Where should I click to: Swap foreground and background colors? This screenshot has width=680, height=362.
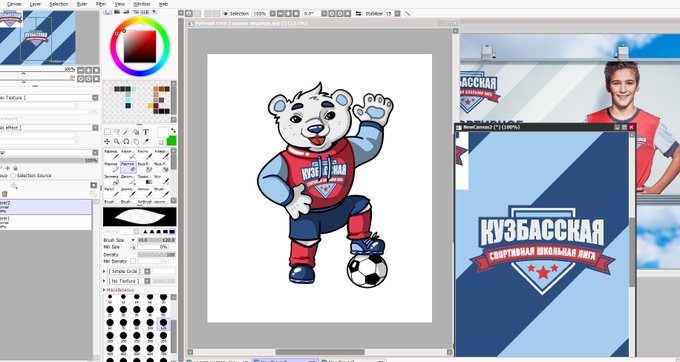coord(173,130)
